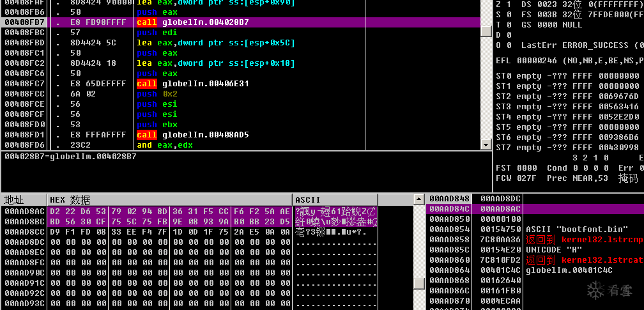Click the ASCII column header in dump

(x=335, y=200)
